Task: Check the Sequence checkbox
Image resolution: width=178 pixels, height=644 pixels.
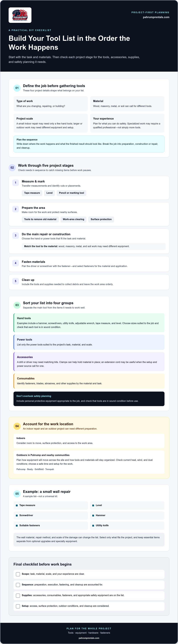Action: click(x=18, y=585)
